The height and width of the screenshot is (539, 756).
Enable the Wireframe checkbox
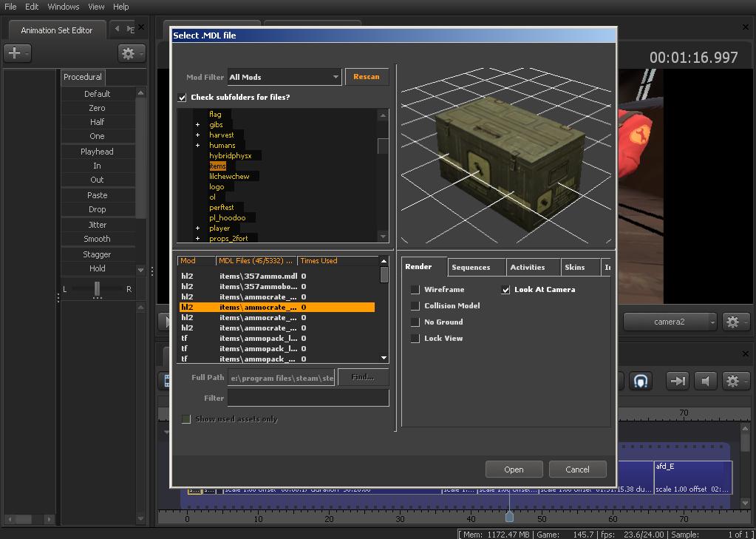(x=415, y=290)
